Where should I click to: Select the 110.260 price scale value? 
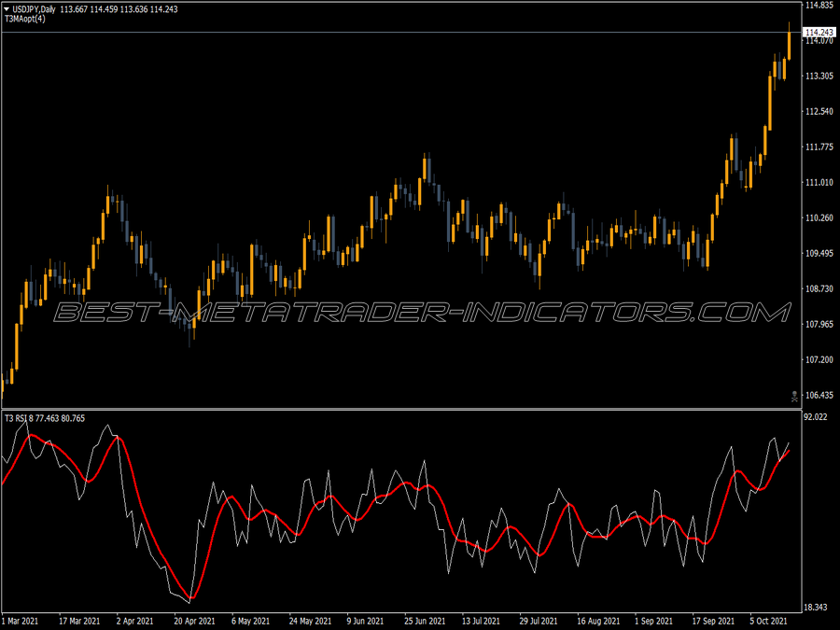click(x=819, y=218)
